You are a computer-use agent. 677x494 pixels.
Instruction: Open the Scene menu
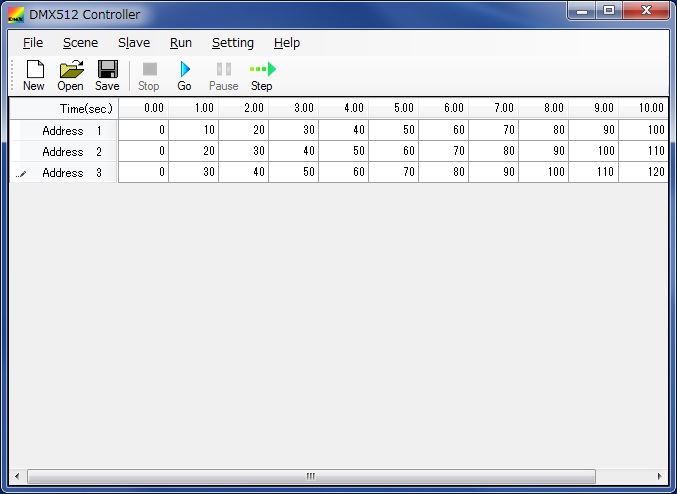80,43
